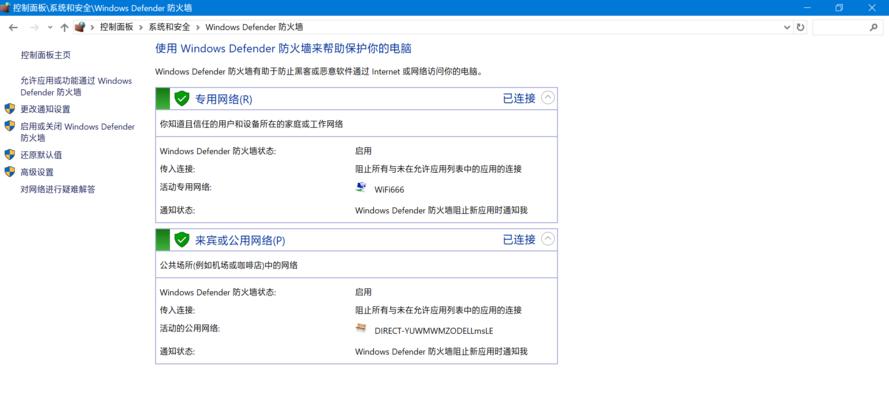Collapse the 专用网络(R) section
This screenshot has width=889, height=400.
pos(547,98)
